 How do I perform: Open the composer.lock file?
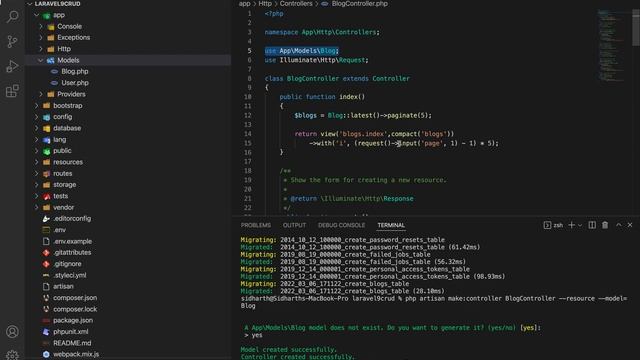pyautogui.click(x=75, y=309)
